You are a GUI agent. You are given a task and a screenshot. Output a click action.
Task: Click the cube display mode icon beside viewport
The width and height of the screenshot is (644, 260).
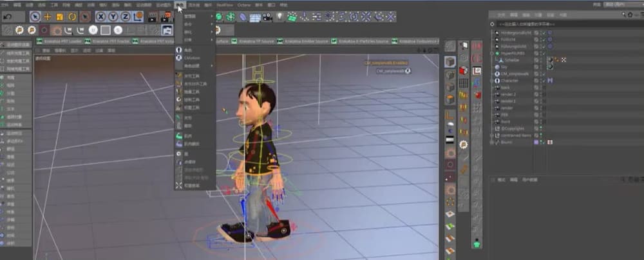click(x=450, y=62)
